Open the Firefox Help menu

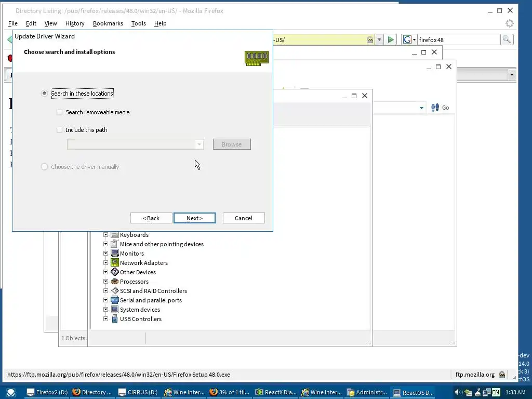160,23
